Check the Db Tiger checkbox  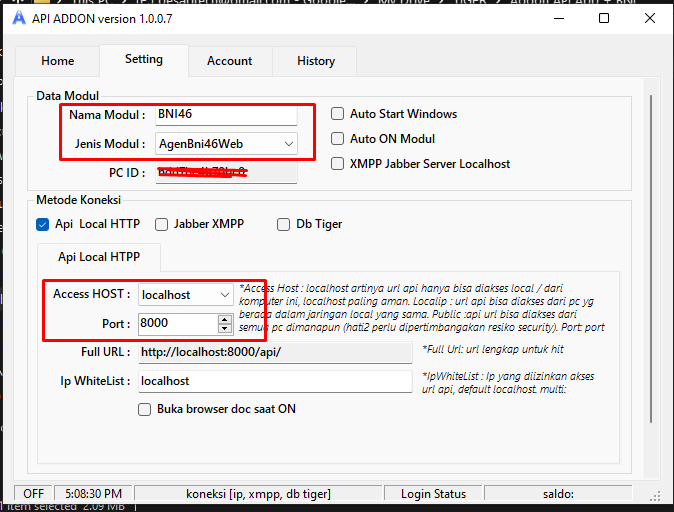[284, 224]
